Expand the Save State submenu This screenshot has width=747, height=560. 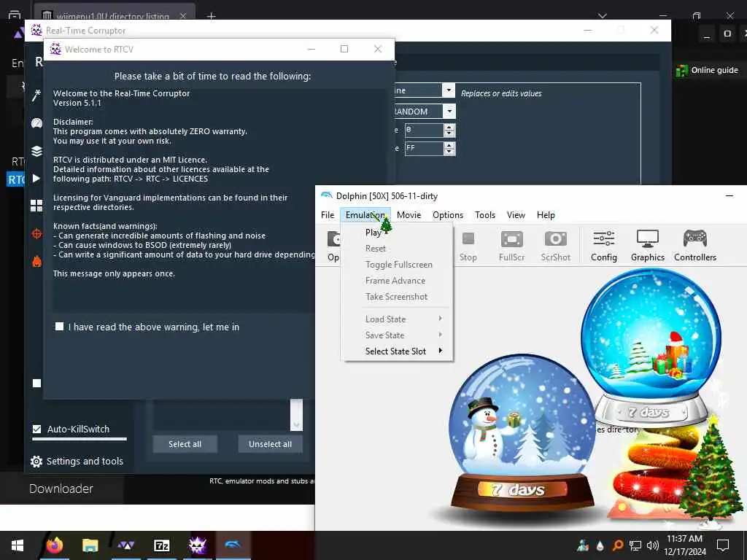(x=397, y=335)
